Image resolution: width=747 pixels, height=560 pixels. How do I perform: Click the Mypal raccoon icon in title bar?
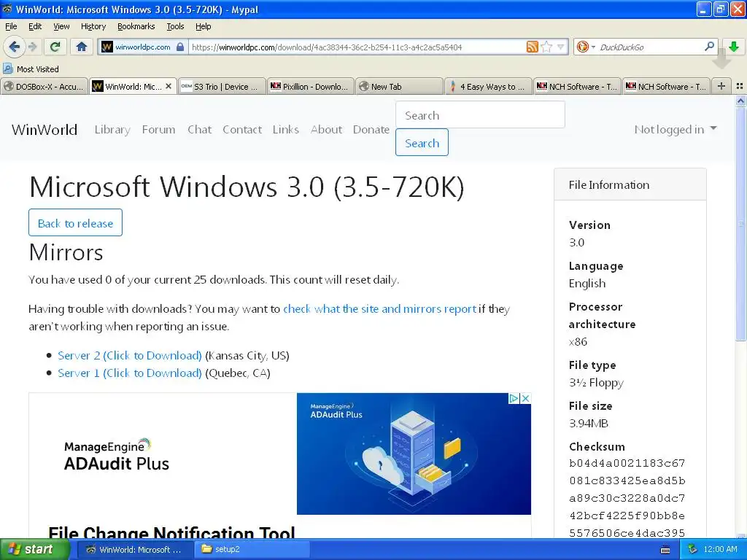[7, 9]
